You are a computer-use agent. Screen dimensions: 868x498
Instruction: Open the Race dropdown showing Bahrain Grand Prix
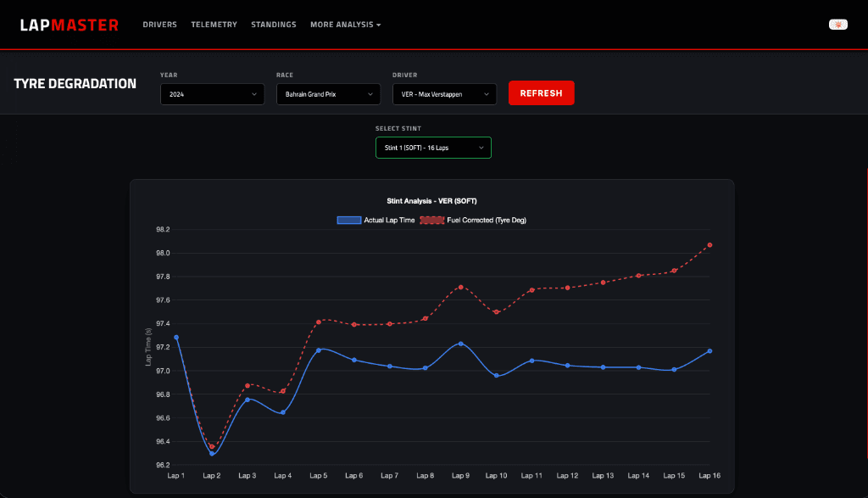click(x=328, y=94)
